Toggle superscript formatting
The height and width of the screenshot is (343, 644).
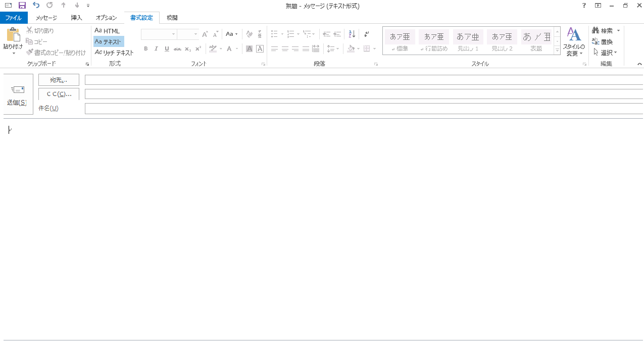(x=198, y=49)
